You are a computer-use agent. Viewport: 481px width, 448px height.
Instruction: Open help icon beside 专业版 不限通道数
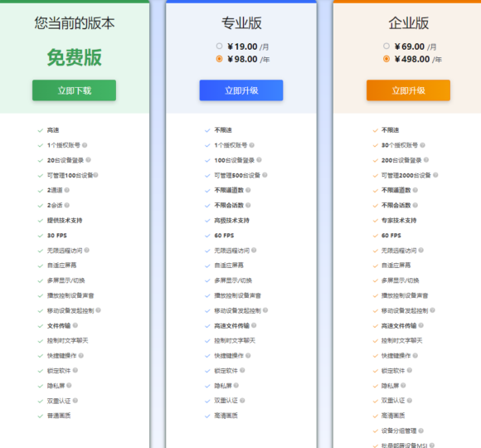coord(248,190)
